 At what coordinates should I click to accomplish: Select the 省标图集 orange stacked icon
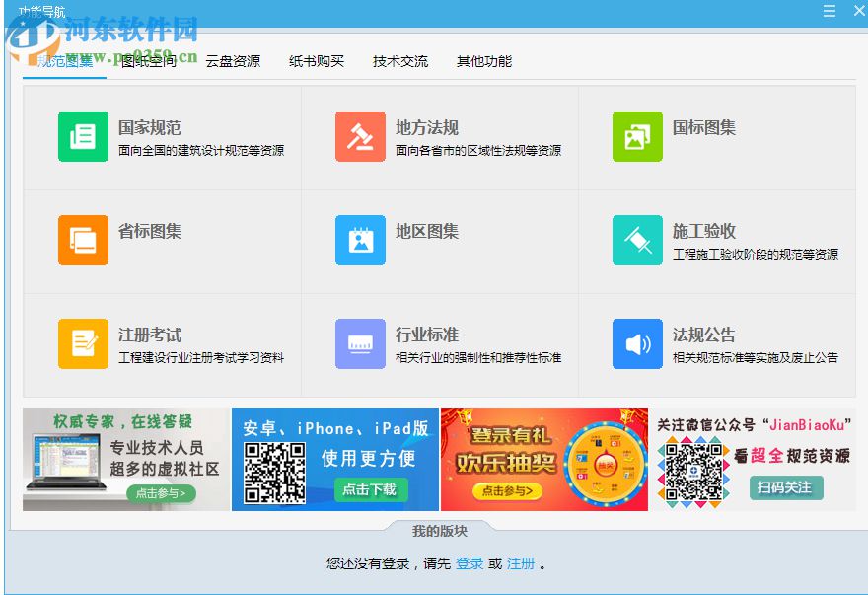(83, 240)
